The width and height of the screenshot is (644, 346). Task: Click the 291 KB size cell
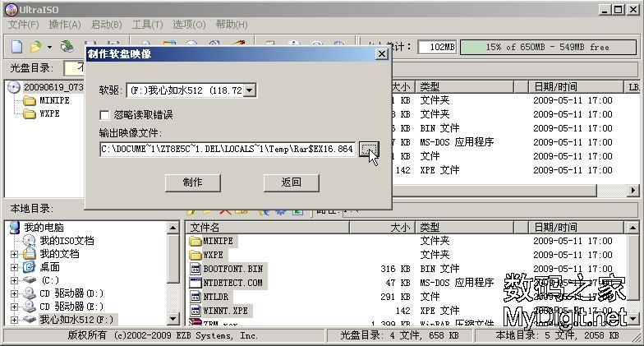click(395, 297)
